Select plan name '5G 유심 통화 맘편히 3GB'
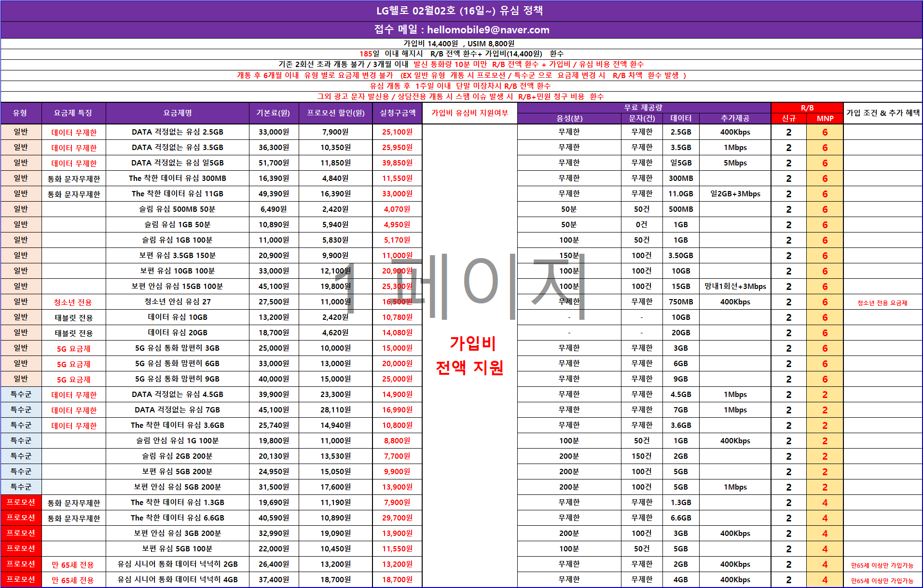This screenshot has height=588, width=923. (178, 348)
